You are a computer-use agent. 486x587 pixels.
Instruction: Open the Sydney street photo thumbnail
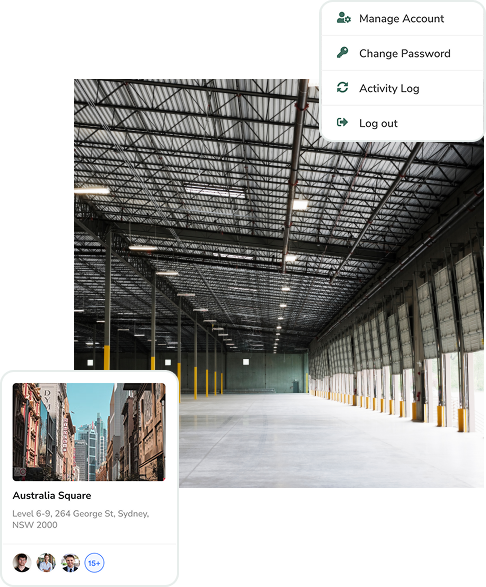[x=89, y=432]
